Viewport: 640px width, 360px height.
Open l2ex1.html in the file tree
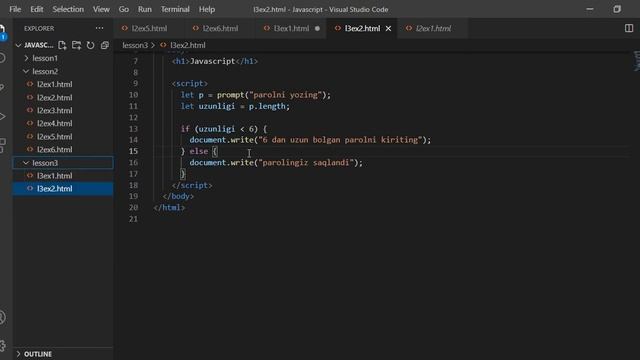pyautogui.click(x=63, y=84)
